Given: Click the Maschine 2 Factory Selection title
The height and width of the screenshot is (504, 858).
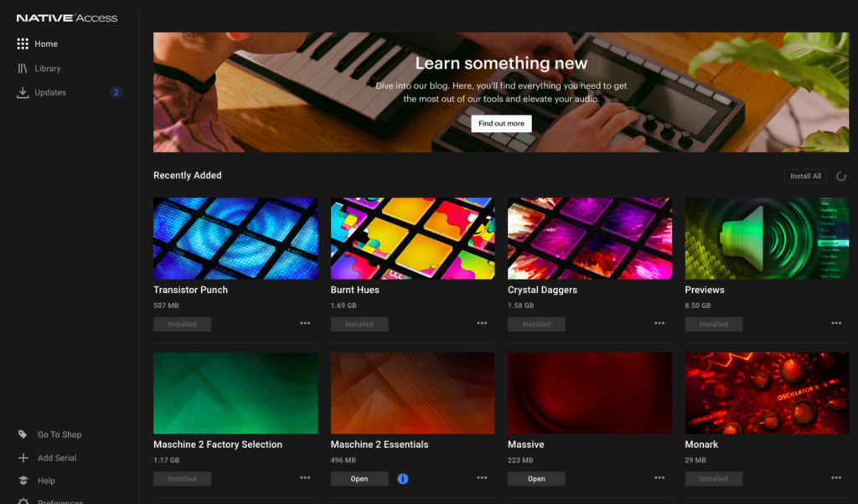Looking at the screenshot, I should (218, 445).
